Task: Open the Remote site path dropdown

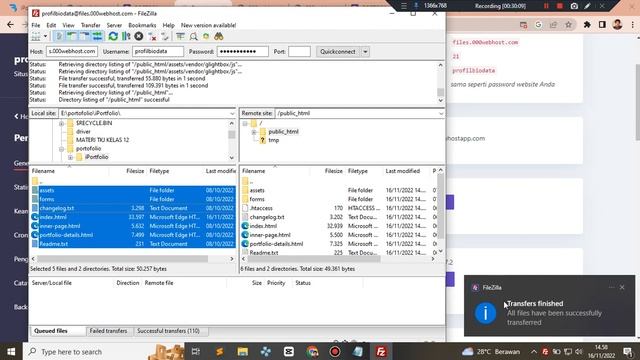Action: tap(441, 113)
